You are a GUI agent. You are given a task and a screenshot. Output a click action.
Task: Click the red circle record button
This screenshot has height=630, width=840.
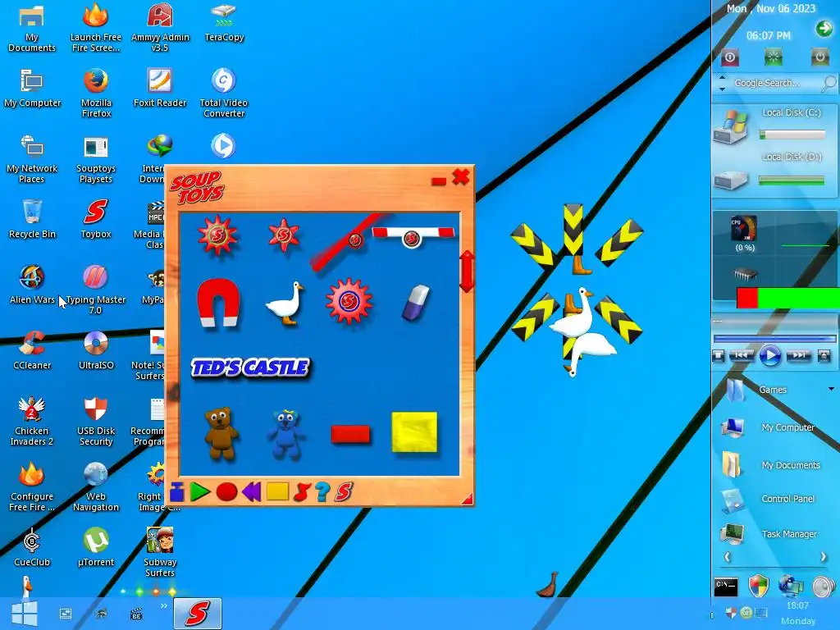226,492
